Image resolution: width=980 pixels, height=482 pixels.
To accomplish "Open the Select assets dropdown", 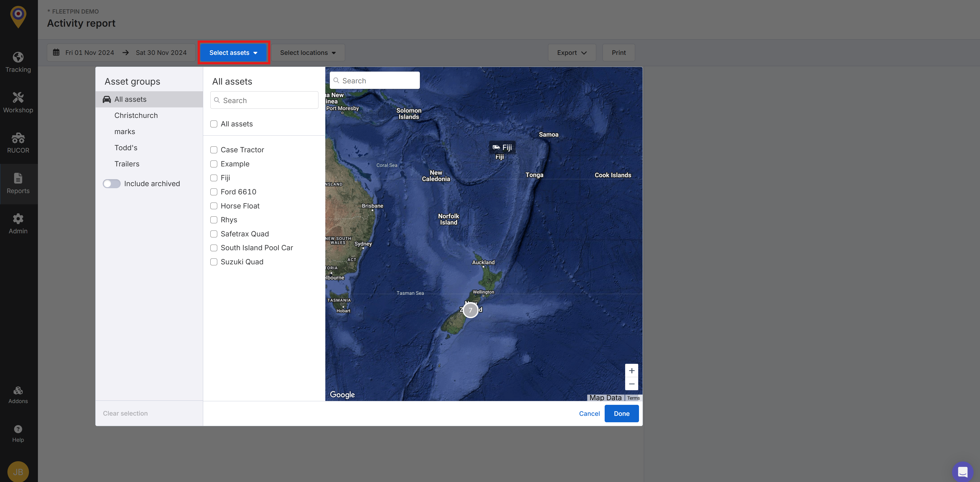I will click(234, 53).
